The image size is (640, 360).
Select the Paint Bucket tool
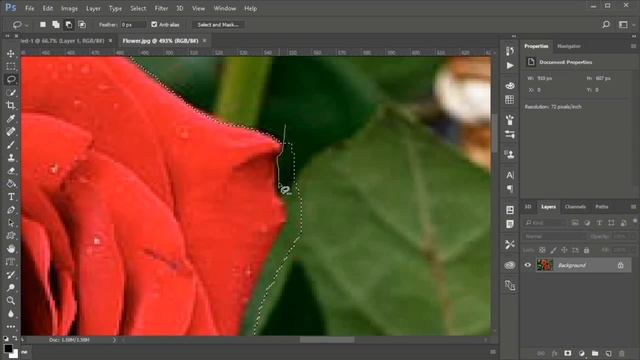click(x=11, y=184)
